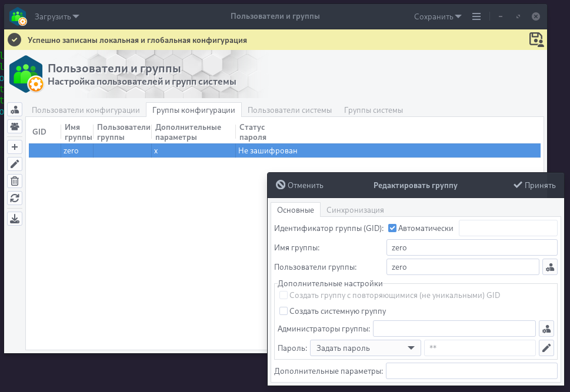Image resolution: width=570 pixels, height=392 pixels.
Task: Click the three-people group icon in sidebar
Action: (15, 126)
